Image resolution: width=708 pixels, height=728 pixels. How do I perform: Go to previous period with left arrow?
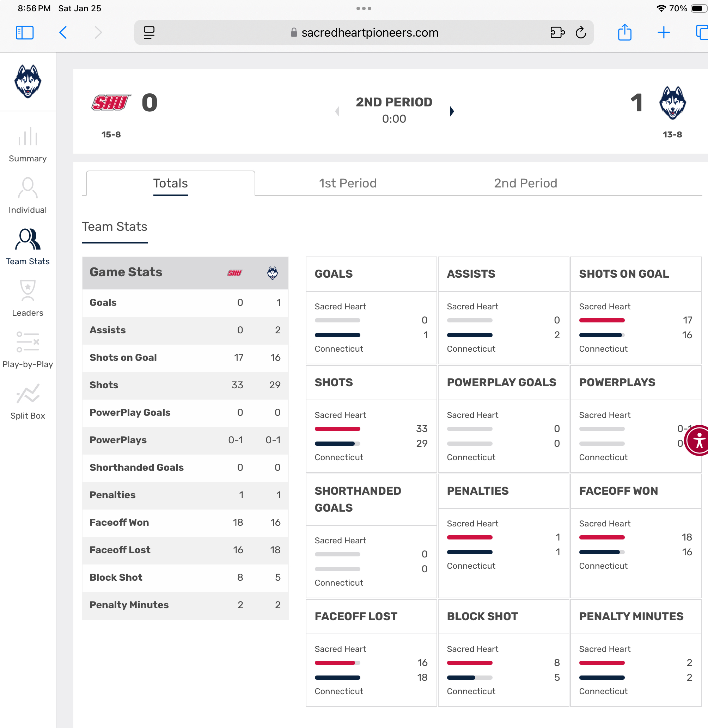pyautogui.click(x=337, y=111)
